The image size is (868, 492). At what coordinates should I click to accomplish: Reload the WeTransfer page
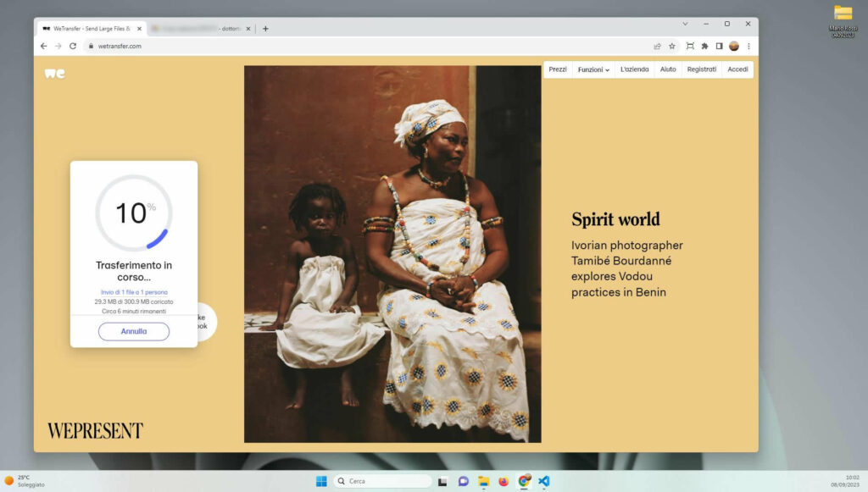pyautogui.click(x=73, y=47)
